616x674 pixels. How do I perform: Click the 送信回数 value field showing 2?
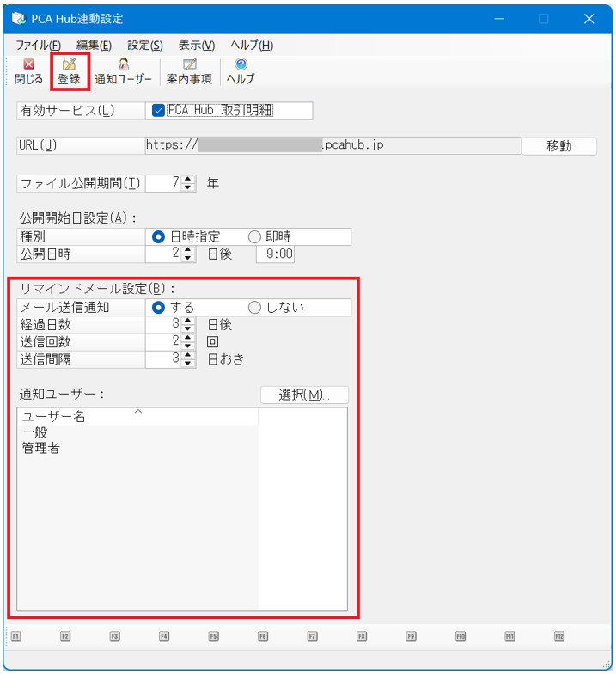click(164, 342)
